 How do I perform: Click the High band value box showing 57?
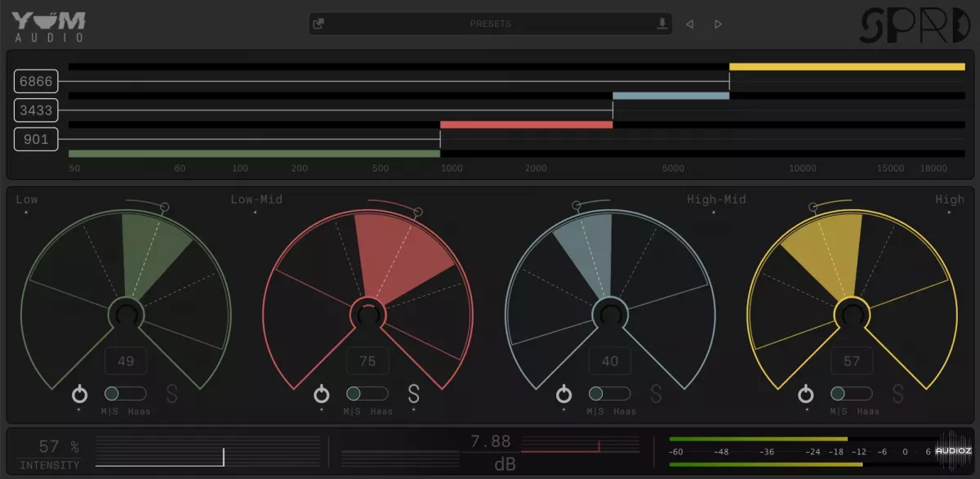[853, 361]
